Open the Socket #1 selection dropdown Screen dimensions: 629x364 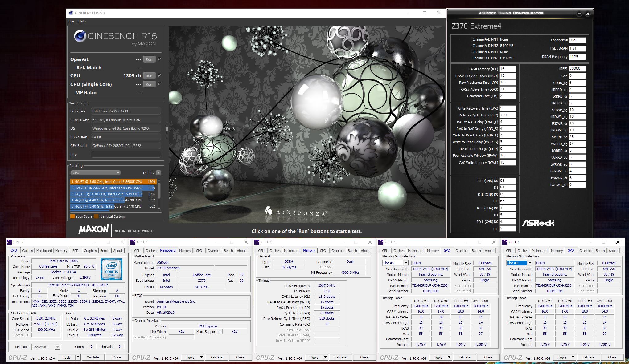click(x=46, y=347)
